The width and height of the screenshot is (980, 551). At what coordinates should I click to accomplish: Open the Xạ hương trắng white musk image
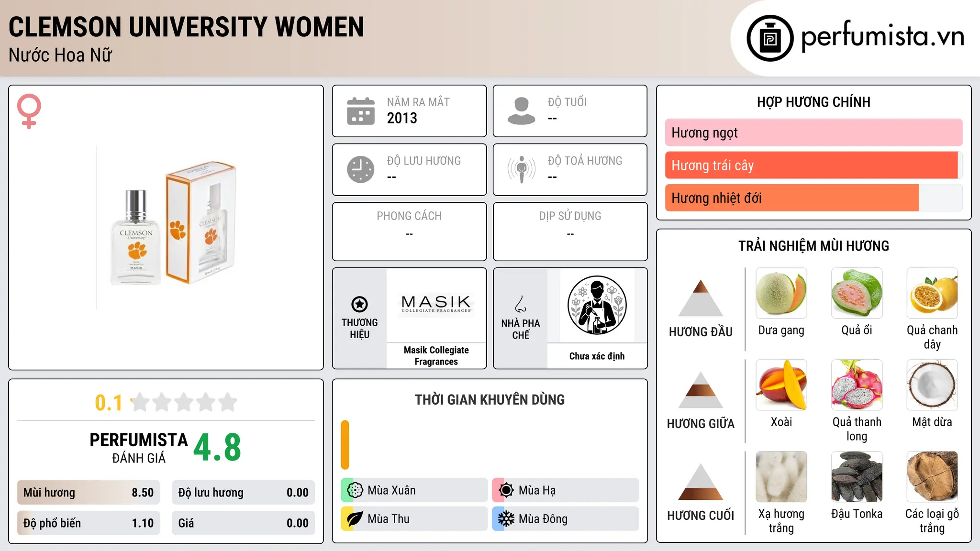click(781, 477)
